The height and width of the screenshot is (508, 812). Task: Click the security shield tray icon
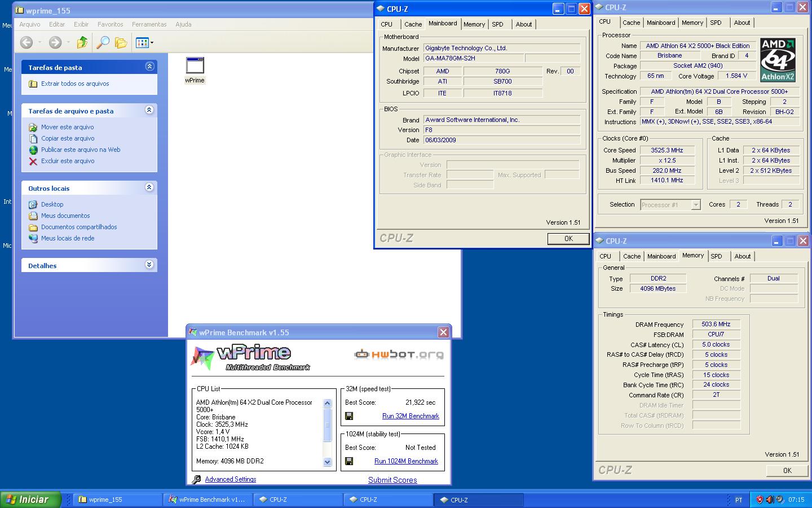[x=760, y=500]
